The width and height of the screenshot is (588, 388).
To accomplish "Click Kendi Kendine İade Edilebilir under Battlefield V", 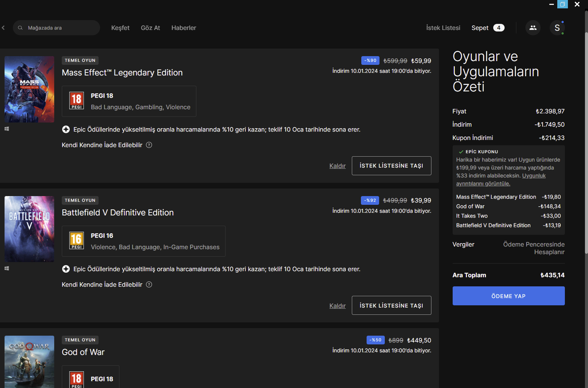I will point(102,284).
